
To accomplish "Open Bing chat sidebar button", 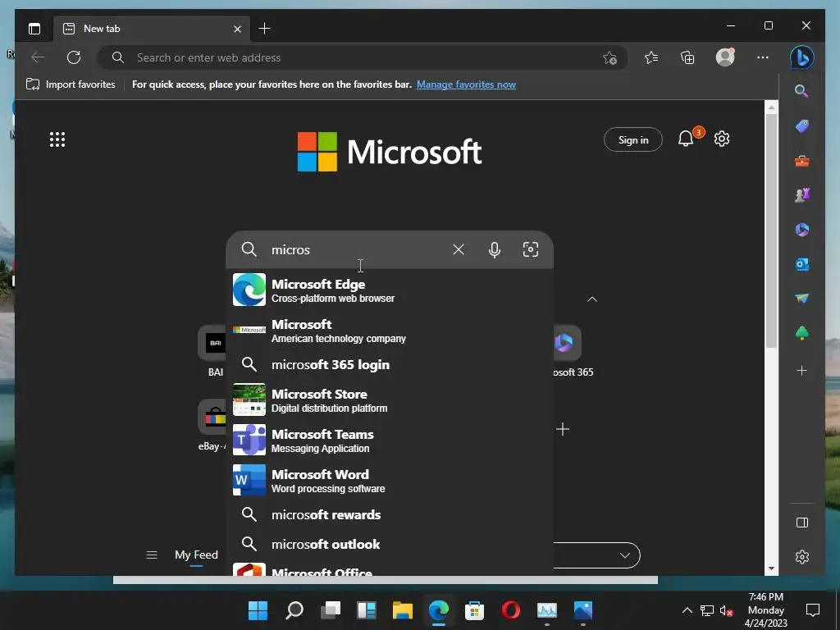I will (x=802, y=57).
